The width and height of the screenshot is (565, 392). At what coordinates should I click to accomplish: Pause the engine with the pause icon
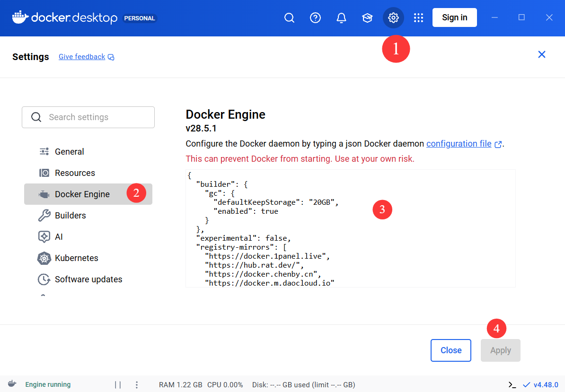point(118,385)
